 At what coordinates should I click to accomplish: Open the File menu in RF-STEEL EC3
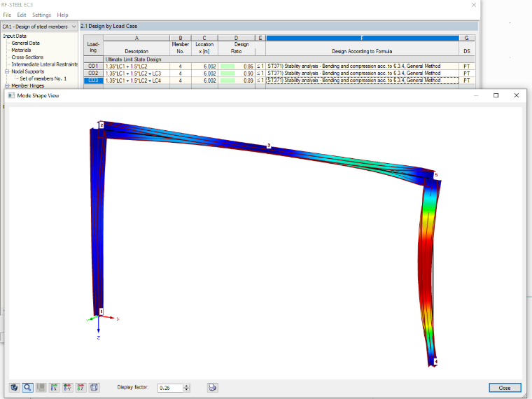click(x=7, y=15)
